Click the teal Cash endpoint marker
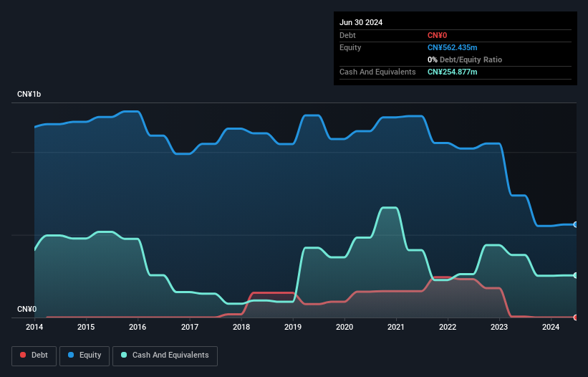The width and height of the screenshot is (588, 377). coord(576,275)
